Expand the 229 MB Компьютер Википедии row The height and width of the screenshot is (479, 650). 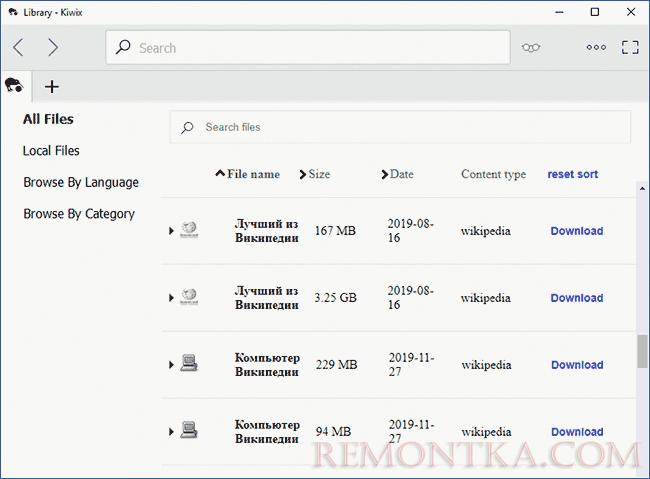[x=171, y=365]
